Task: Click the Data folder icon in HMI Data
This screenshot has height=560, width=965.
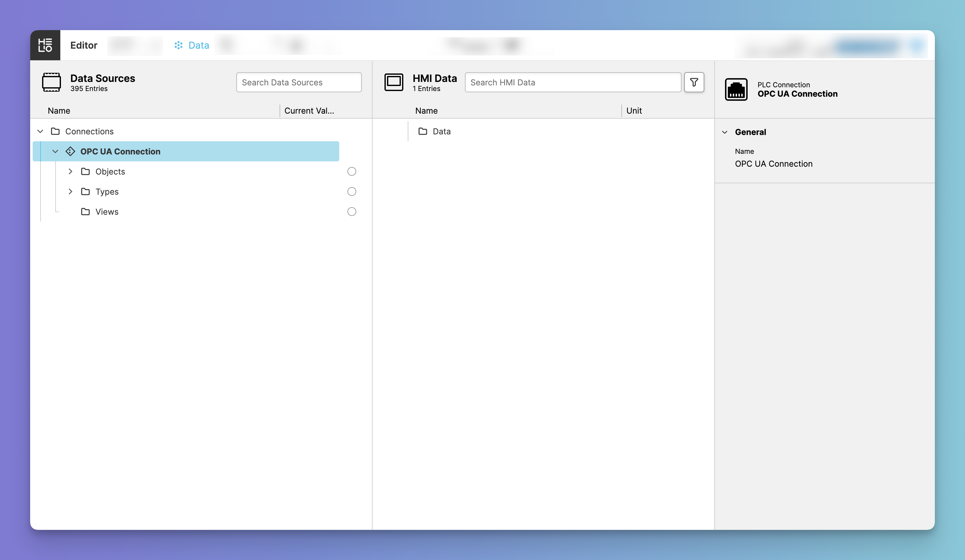Action: coord(423,131)
